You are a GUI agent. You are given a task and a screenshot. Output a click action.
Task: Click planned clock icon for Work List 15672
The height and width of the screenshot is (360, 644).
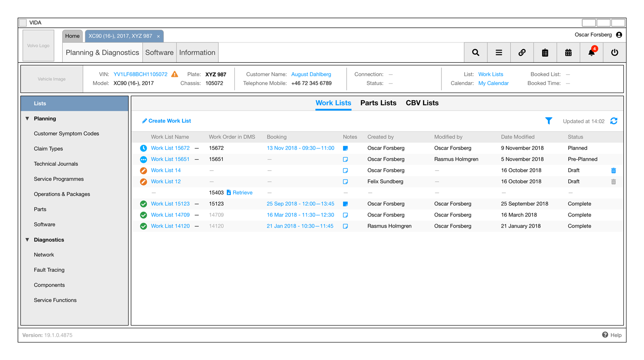pos(144,148)
